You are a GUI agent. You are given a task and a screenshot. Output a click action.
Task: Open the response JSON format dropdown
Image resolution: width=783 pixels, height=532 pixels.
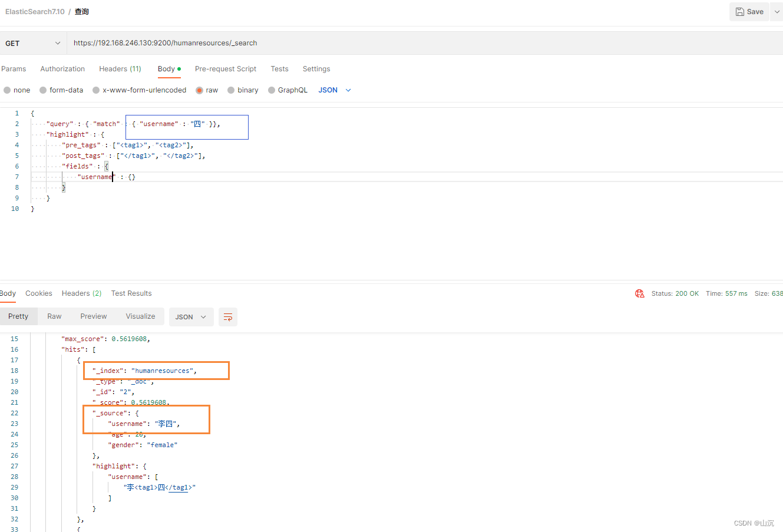pyautogui.click(x=191, y=317)
